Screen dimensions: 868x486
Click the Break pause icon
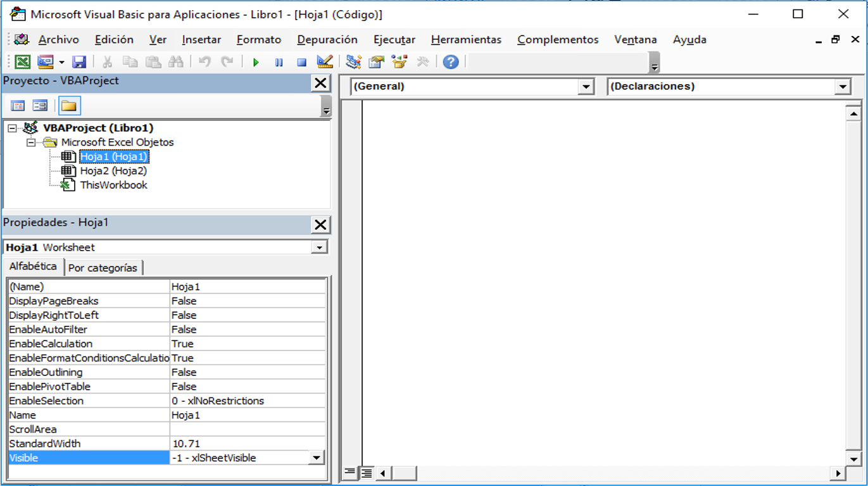tap(279, 62)
